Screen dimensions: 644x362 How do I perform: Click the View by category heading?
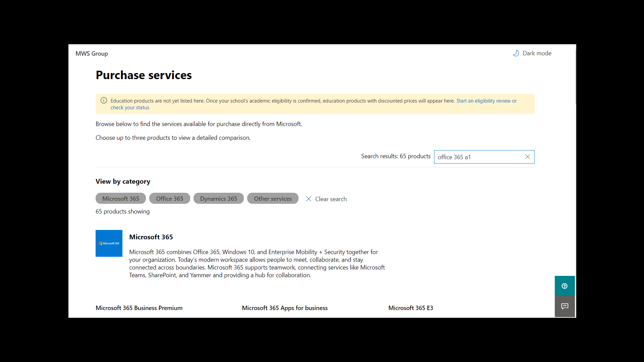(x=123, y=181)
